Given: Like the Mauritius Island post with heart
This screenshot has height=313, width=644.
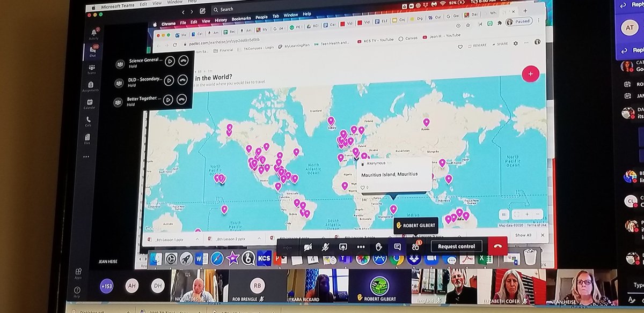Looking at the screenshot, I should coord(363,188).
